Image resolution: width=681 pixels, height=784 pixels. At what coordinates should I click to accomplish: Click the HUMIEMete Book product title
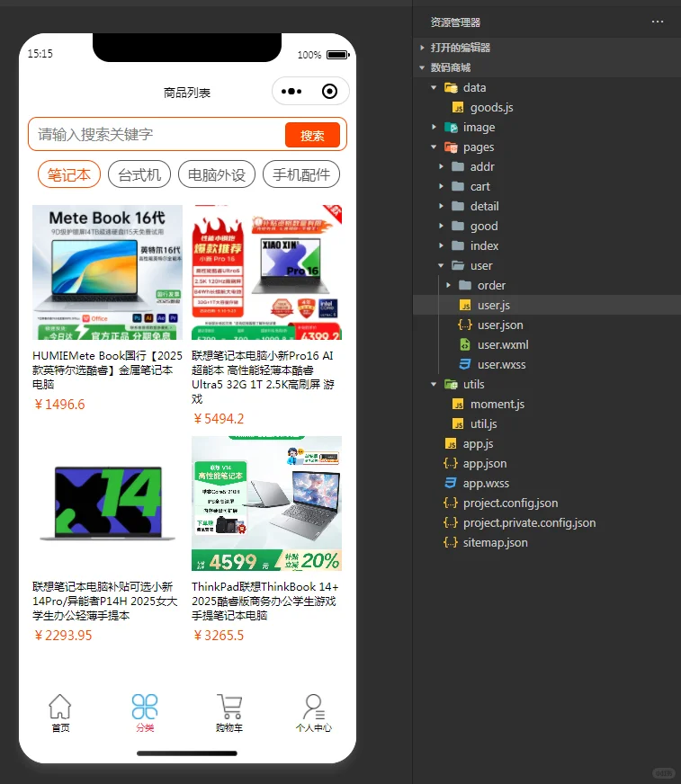pyautogui.click(x=108, y=370)
